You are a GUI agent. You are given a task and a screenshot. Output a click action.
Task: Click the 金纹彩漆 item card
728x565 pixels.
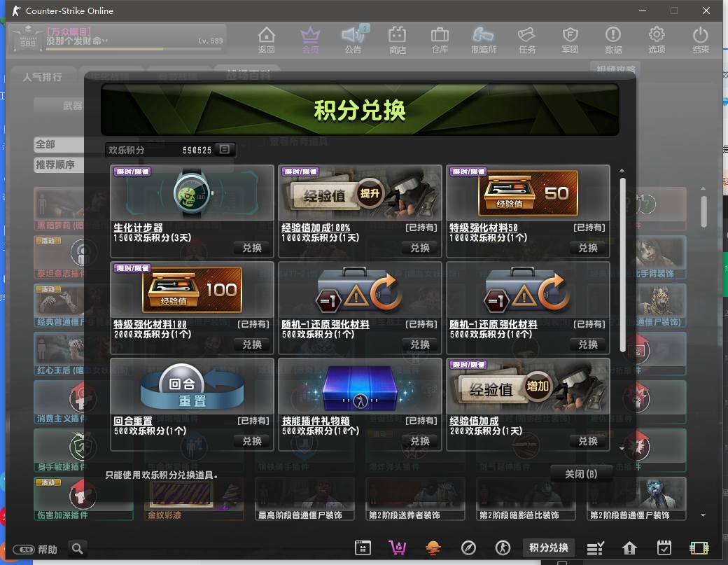click(194, 499)
